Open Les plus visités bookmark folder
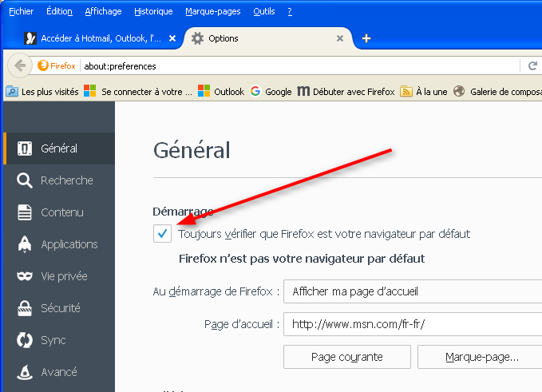Screen dimensions: 542x392 coord(42,92)
